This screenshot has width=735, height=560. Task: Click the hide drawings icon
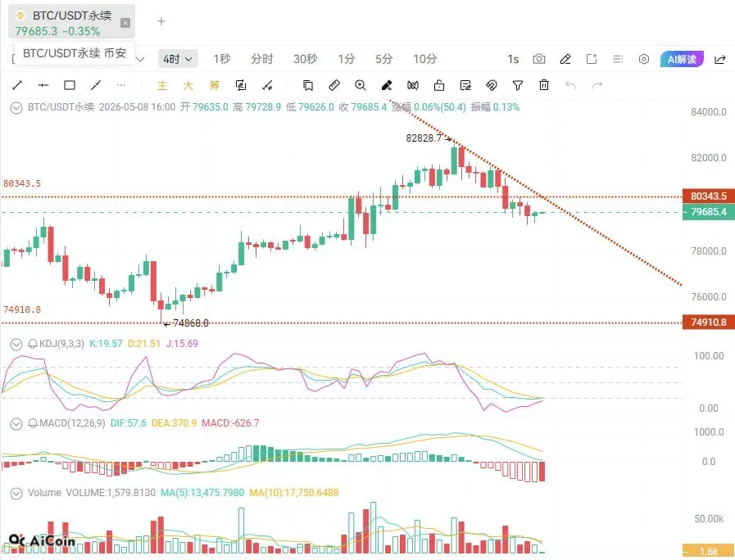413,85
